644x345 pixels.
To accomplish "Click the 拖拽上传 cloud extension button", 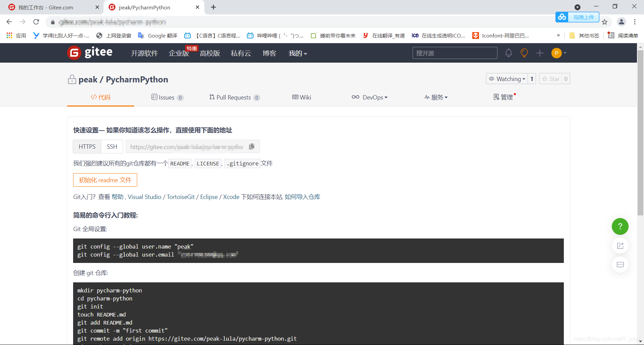I will point(577,17).
